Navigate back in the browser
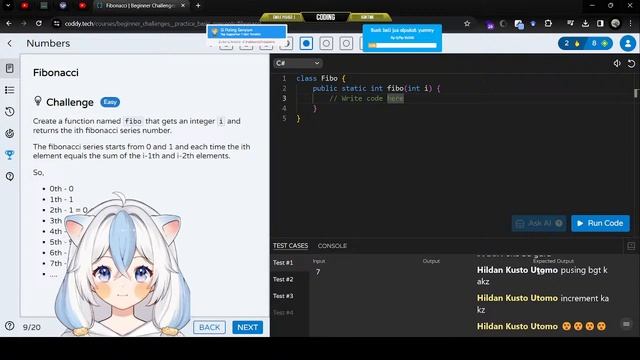This screenshot has height=360, width=640. (x=9, y=24)
